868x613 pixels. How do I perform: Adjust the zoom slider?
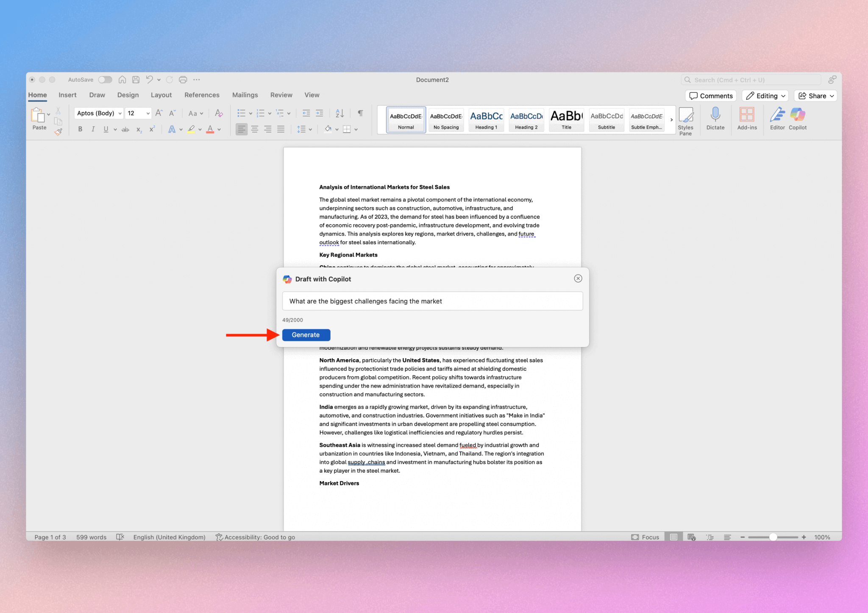[x=774, y=537]
